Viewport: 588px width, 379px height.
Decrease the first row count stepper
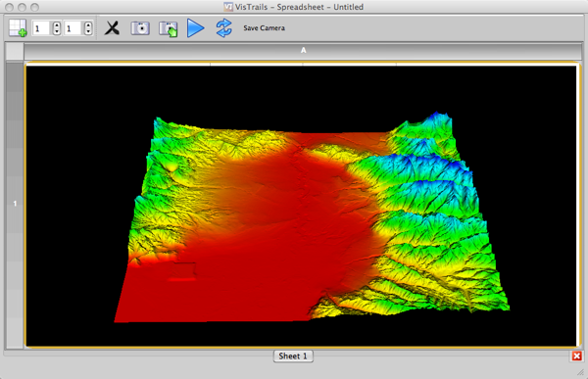point(57,31)
